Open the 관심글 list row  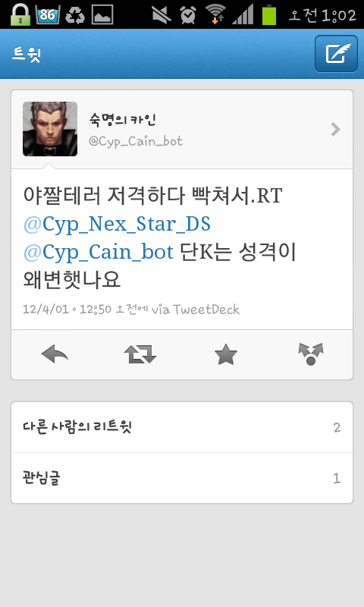click(182, 478)
